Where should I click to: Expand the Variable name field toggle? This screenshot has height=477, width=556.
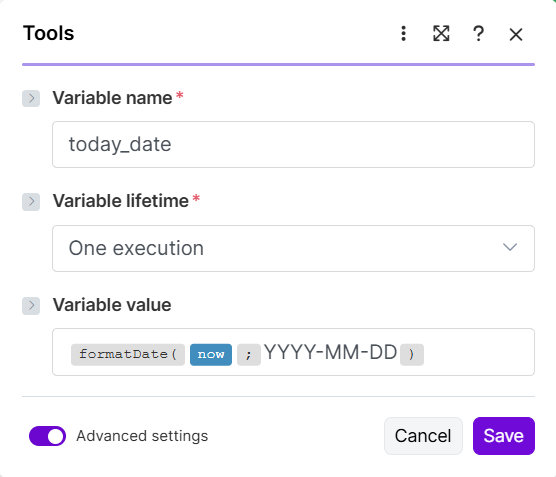pos(31,98)
